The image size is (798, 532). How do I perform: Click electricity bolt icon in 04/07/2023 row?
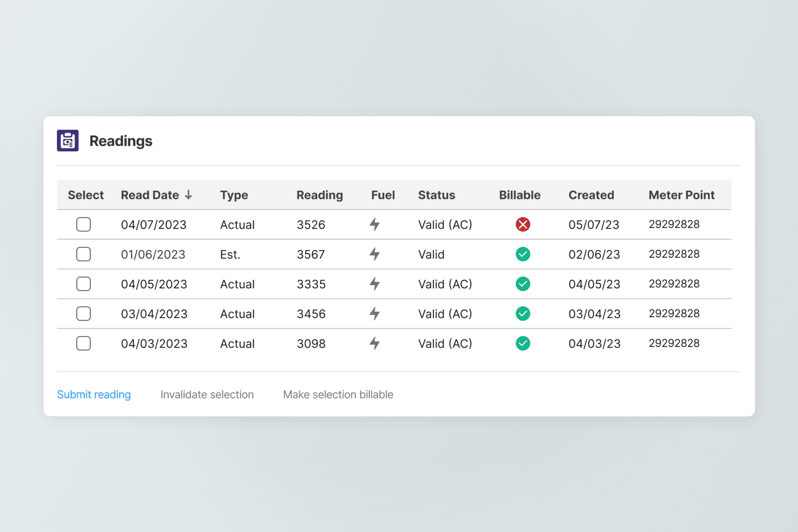point(375,224)
